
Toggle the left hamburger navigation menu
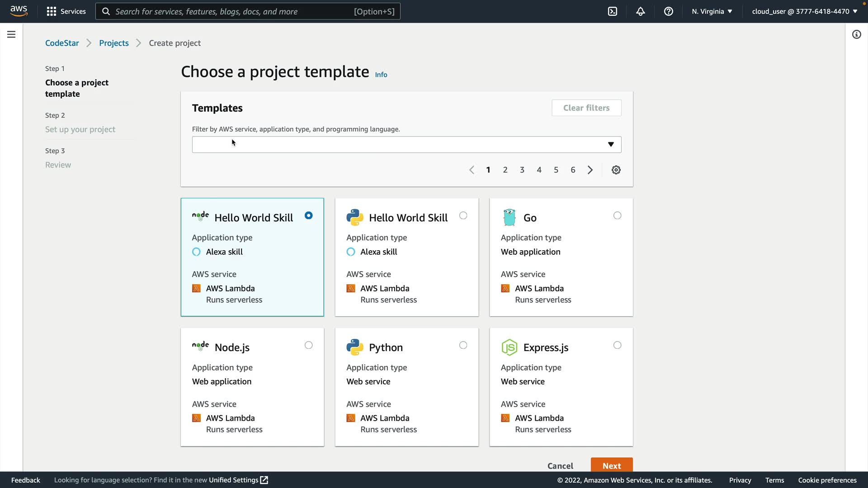point(11,34)
